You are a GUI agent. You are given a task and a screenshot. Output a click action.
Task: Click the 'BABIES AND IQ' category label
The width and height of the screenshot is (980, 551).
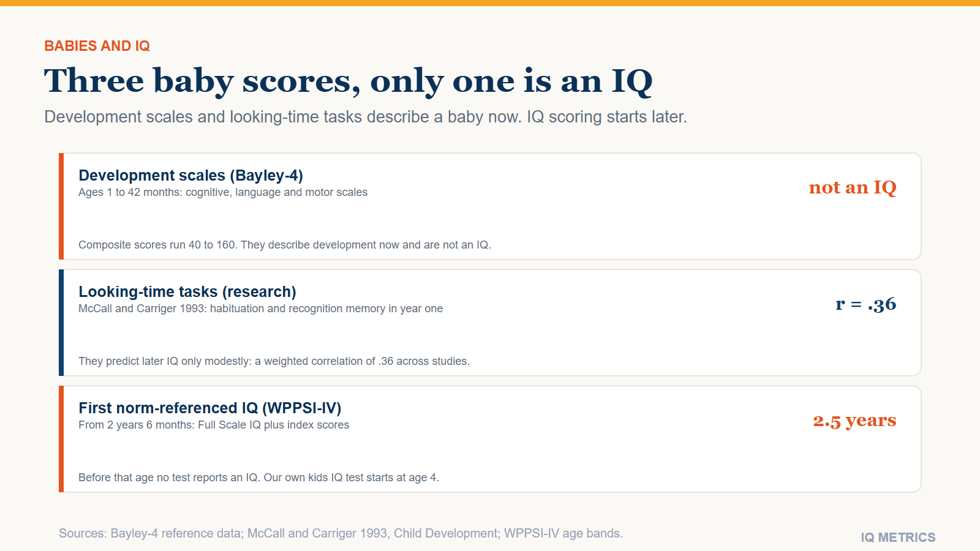(97, 46)
